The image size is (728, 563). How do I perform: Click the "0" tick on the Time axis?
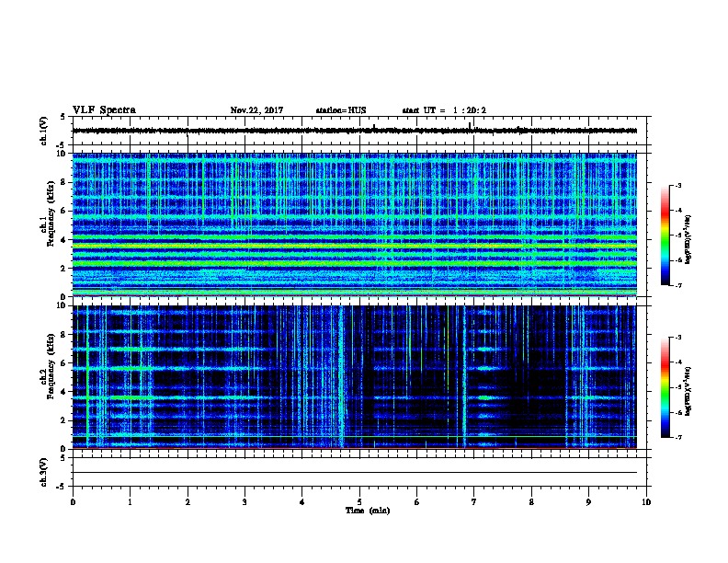(73, 502)
